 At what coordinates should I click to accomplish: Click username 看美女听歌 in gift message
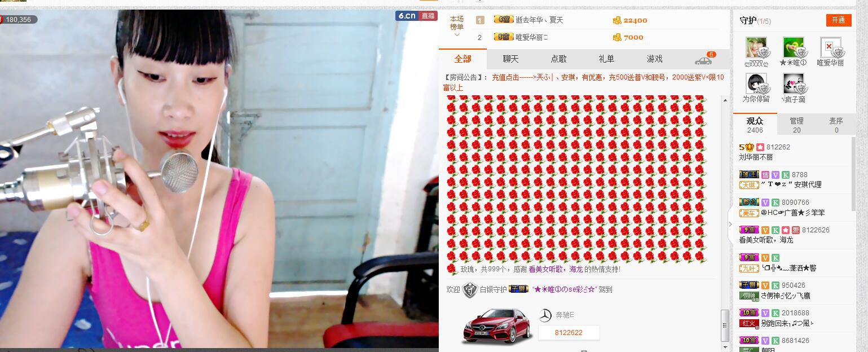coord(547,270)
